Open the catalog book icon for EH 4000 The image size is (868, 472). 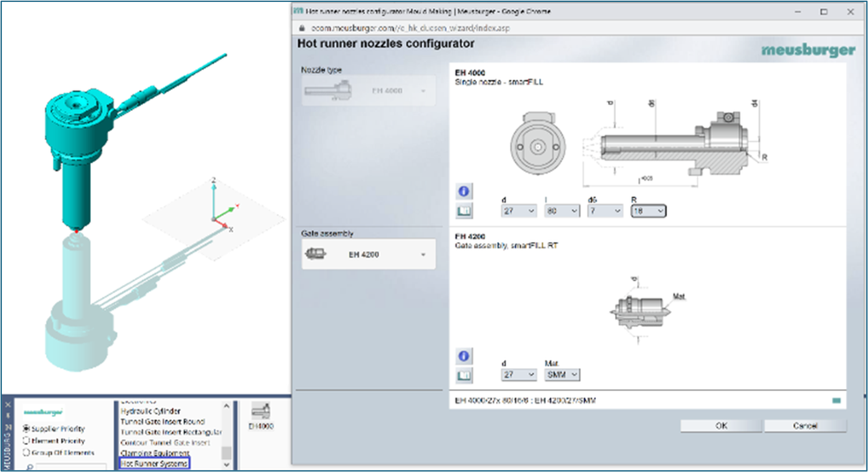point(464,211)
